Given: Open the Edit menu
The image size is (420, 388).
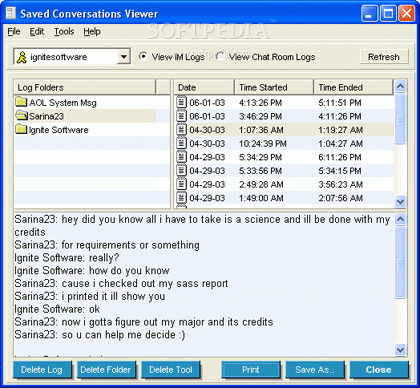Looking at the screenshot, I should [37, 32].
